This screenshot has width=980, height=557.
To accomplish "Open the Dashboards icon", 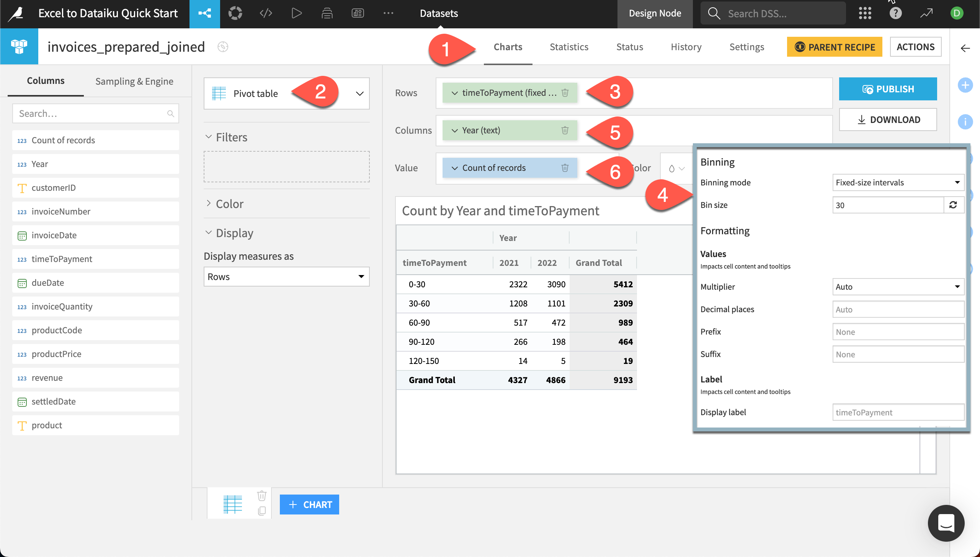I will pos(358,13).
